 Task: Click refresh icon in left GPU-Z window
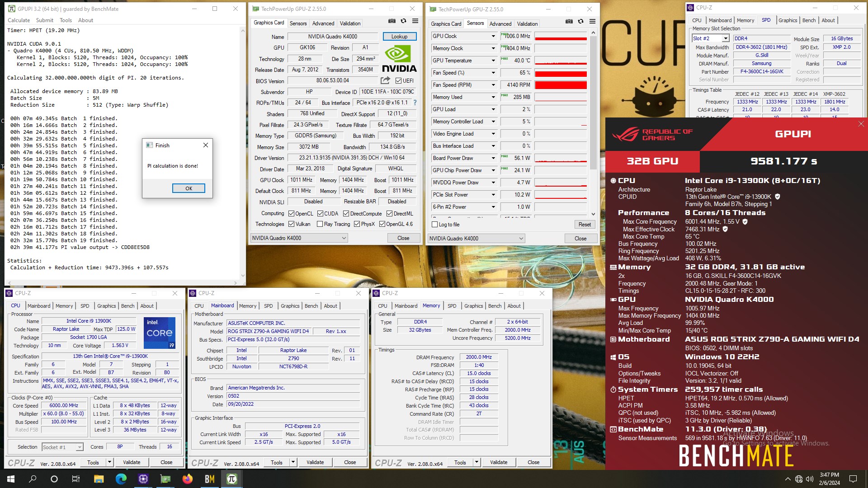pos(403,21)
